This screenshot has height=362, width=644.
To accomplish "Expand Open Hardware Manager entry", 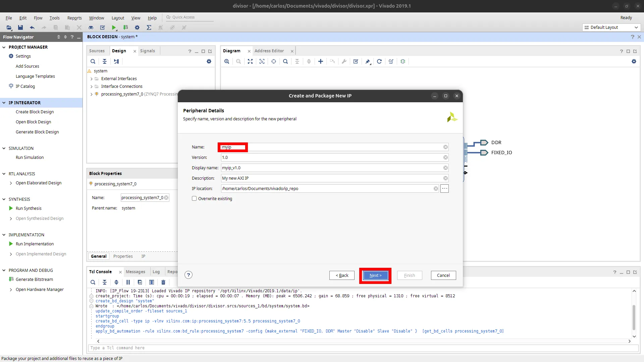I will coord(11,290).
